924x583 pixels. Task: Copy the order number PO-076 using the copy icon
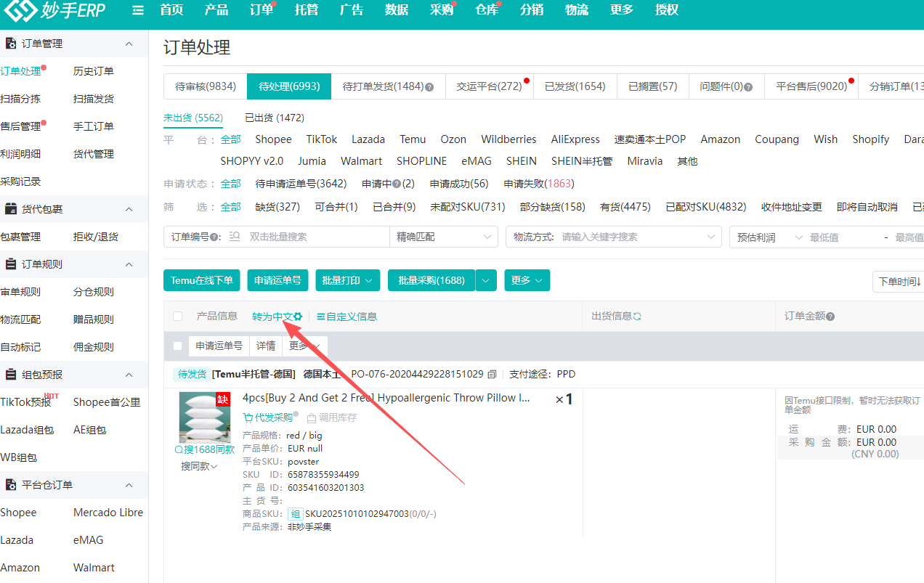(x=493, y=375)
